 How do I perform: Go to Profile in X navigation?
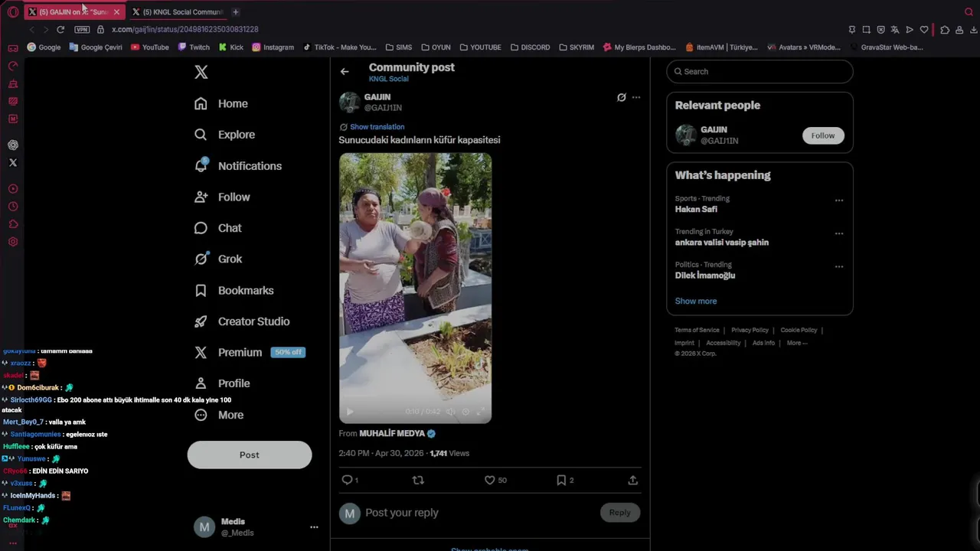tap(222, 383)
